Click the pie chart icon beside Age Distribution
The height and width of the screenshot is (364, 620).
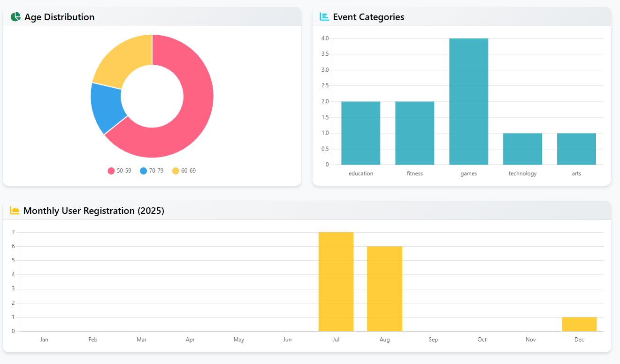(16, 16)
